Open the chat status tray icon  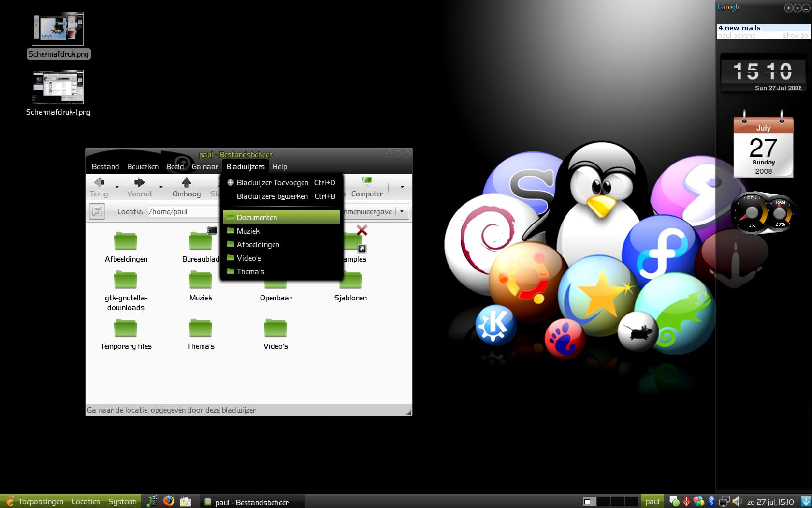click(x=674, y=501)
